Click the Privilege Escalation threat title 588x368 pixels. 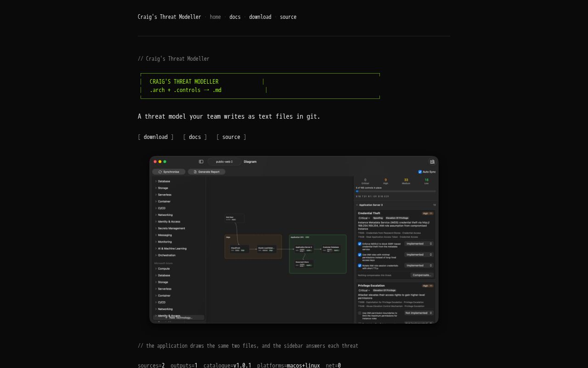click(x=371, y=286)
